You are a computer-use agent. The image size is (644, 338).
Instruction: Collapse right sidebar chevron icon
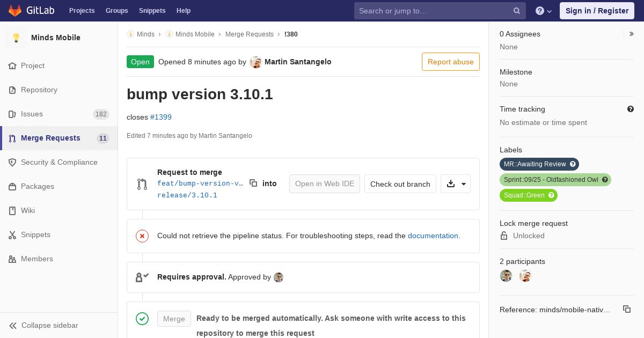[x=632, y=34]
